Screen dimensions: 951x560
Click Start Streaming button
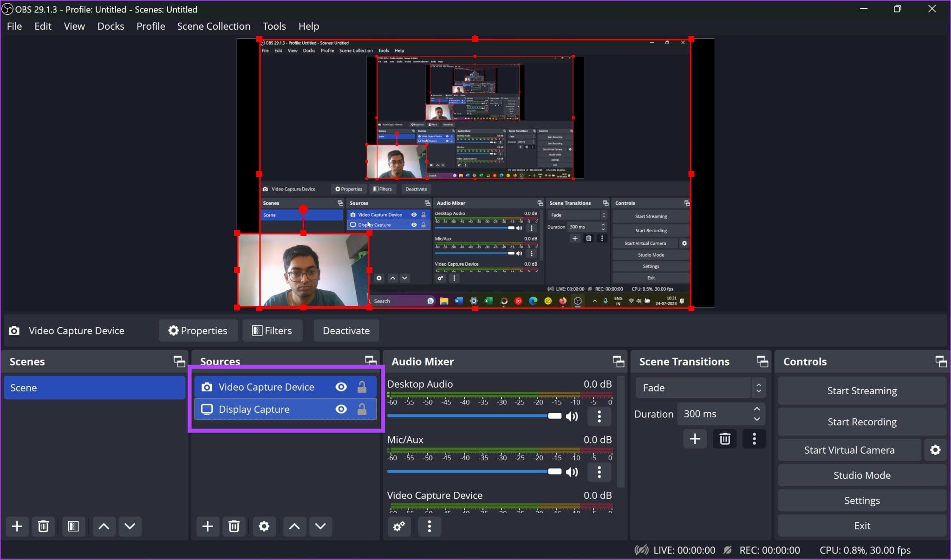862,391
